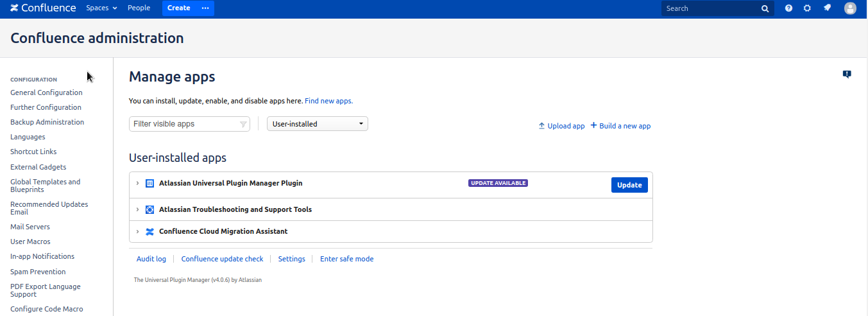Click Build a new app link
The image size is (868, 316).
pyautogui.click(x=620, y=126)
